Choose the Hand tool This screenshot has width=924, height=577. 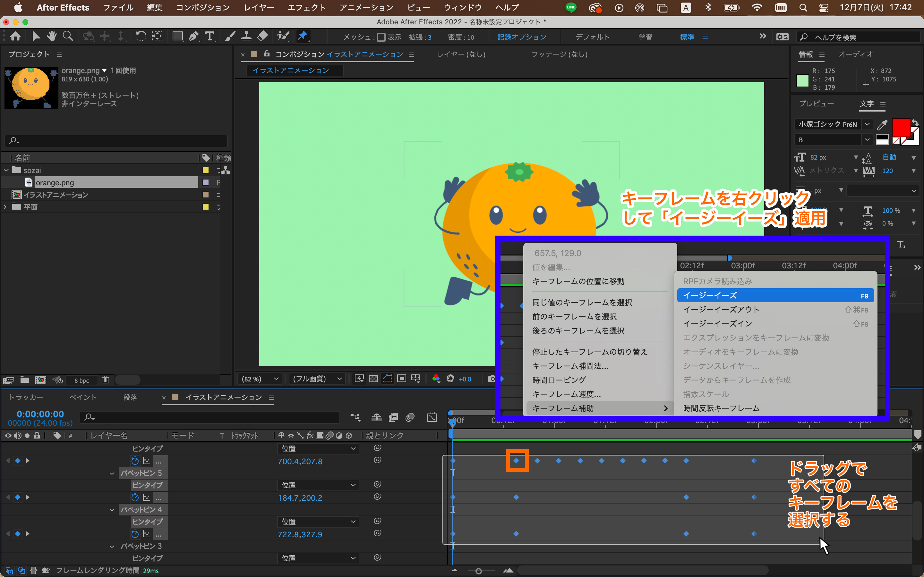point(52,36)
